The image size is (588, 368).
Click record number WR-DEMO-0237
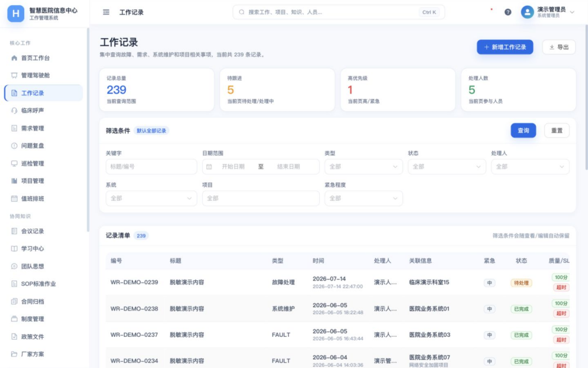point(134,335)
